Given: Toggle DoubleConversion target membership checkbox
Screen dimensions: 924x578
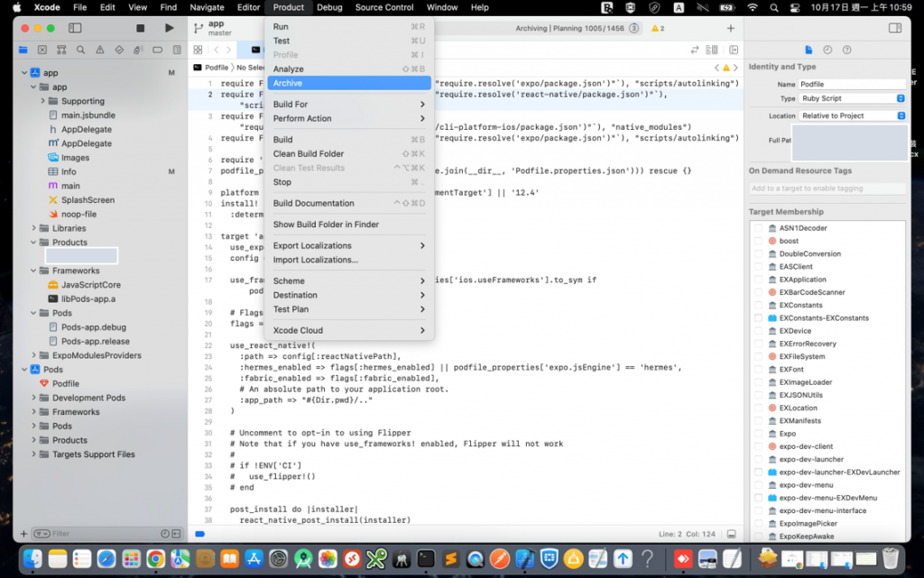Looking at the screenshot, I should pyautogui.click(x=758, y=253).
